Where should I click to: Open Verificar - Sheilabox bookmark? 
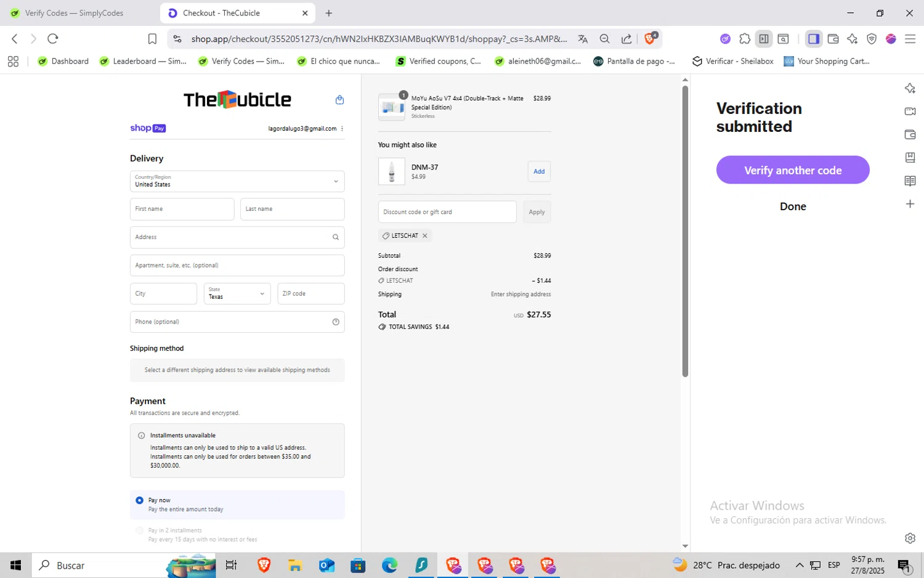pyautogui.click(x=733, y=61)
